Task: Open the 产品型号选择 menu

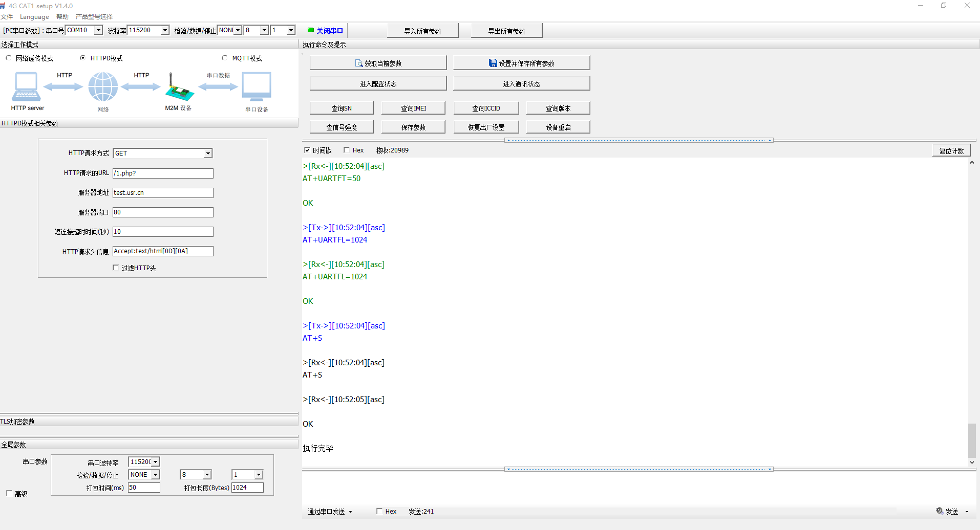Action: [94, 17]
